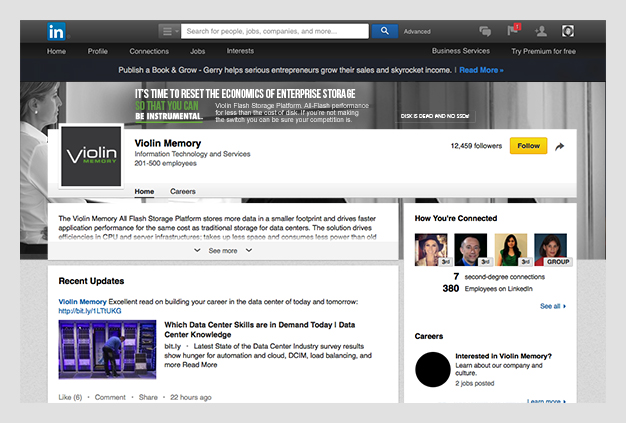Viewport: 626px width, 423px height.
Task: Open 'Which Data Center Skills' article title
Action: tap(260, 330)
